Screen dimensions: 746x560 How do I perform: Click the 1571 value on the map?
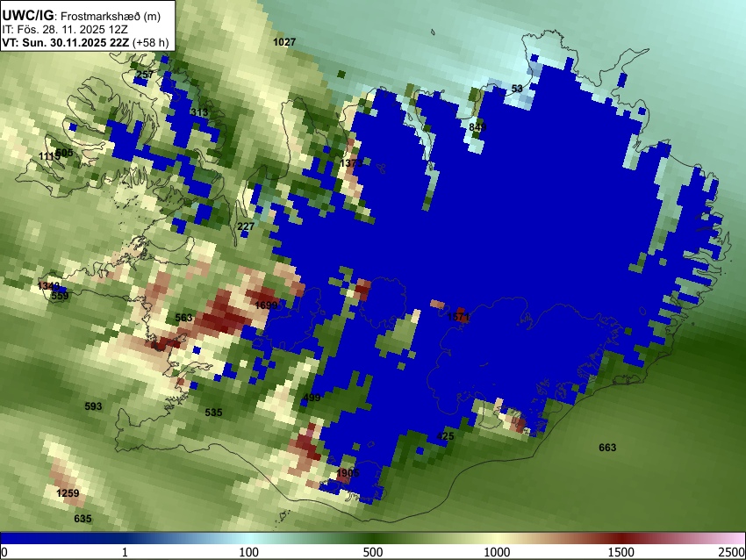[x=459, y=317]
